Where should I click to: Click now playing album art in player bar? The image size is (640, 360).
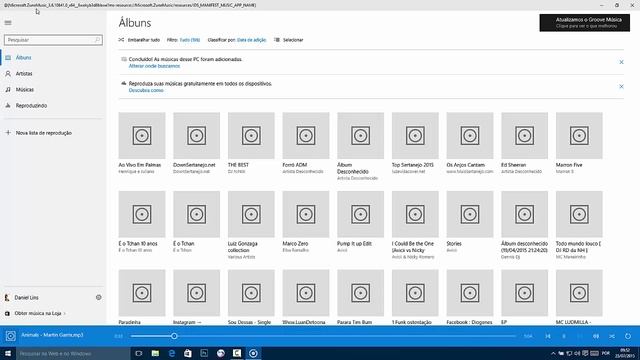(x=11, y=336)
